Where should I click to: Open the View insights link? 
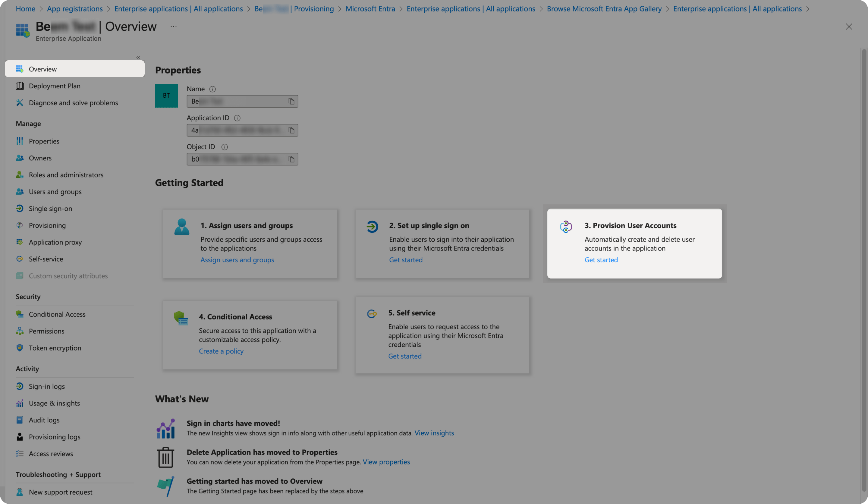tap(434, 433)
